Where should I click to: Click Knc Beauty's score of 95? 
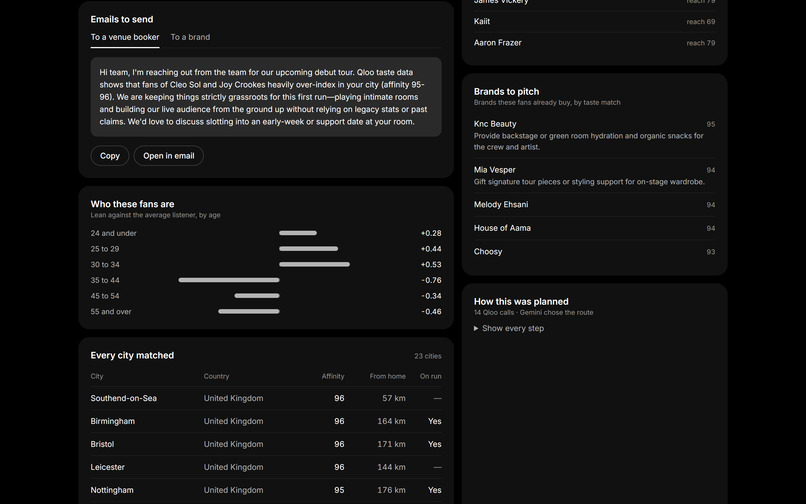710,124
